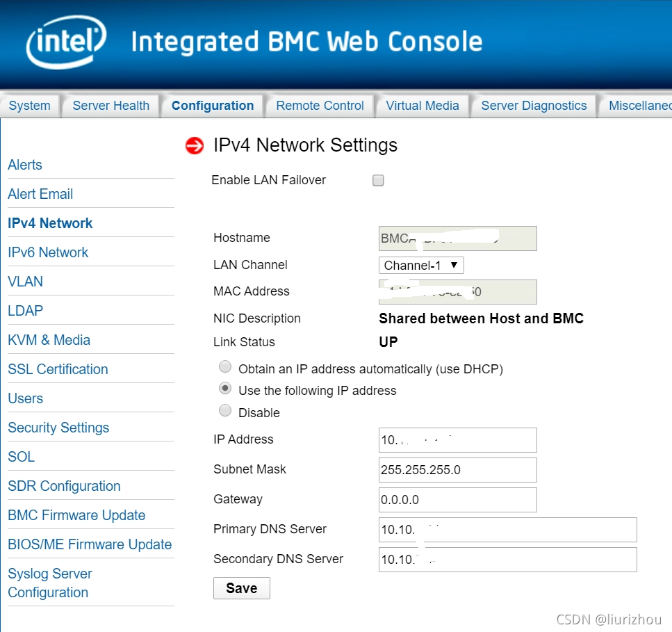Open Syslog Server Configuration
The image size is (672, 632).
tap(49, 583)
